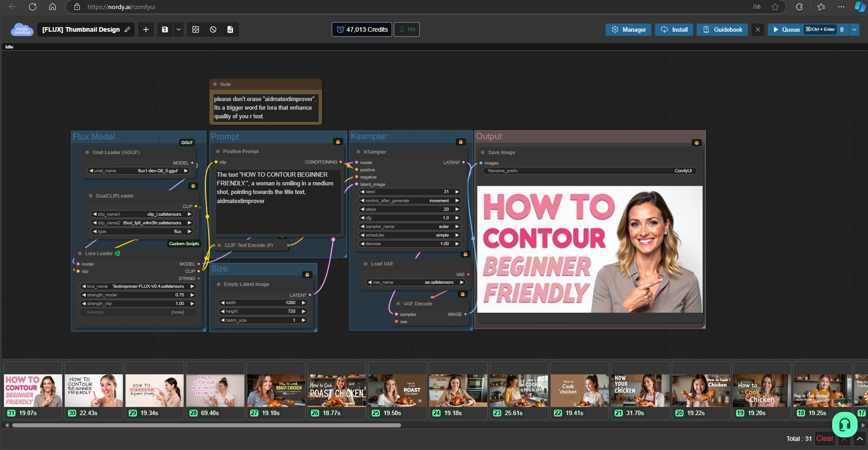868x450 pixels.
Task: Open the Manager menu
Action: tap(628, 29)
